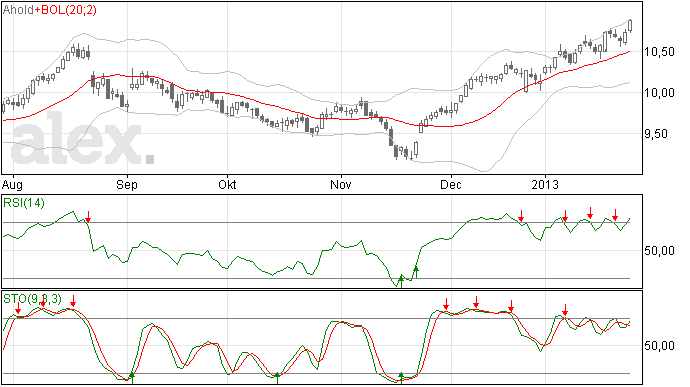Click the 2013 red sell arrow in STO panel
Image resolution: width=690 pixels, height=387 pixels.
point(565,310)
